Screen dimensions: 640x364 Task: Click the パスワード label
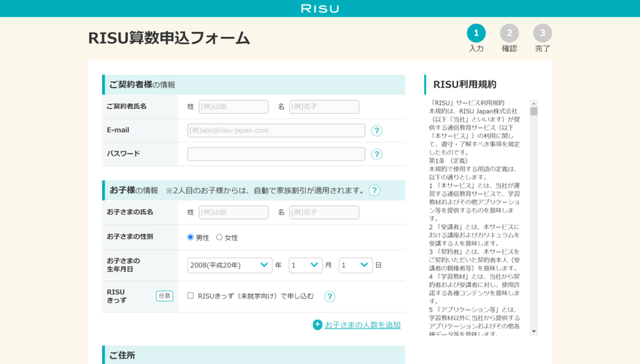click(x=123, y=154)
